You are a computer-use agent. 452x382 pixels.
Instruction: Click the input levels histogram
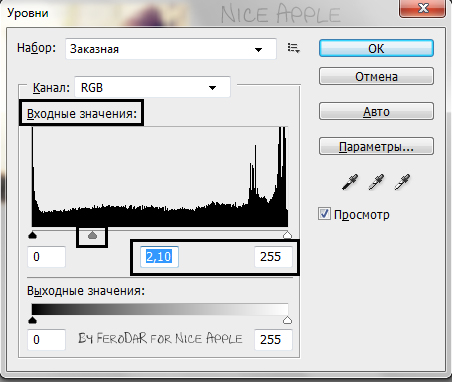160,177
